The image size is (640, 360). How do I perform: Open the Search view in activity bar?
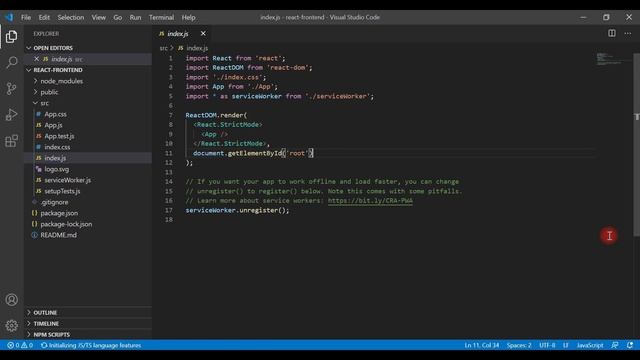[11, 62]
